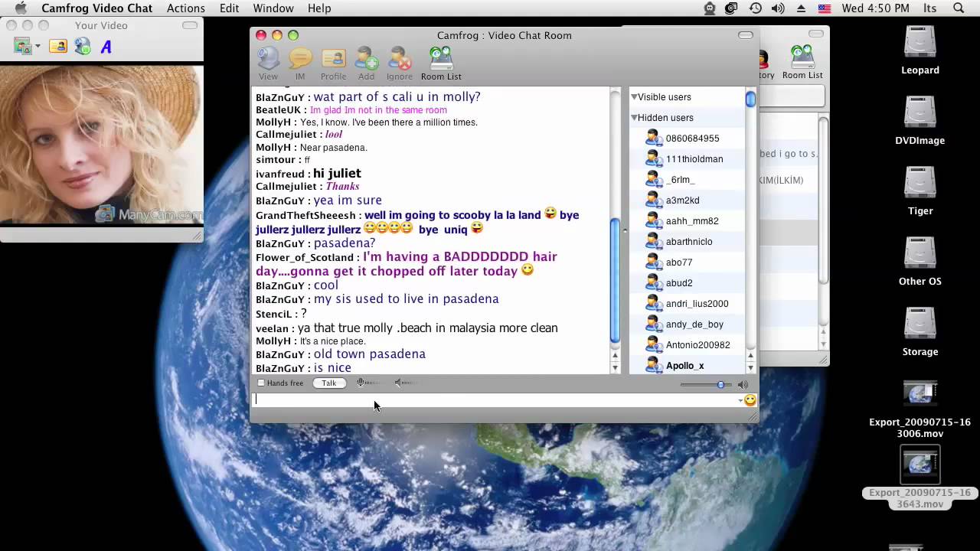Click the blue letter A icon

coord(106,47)
